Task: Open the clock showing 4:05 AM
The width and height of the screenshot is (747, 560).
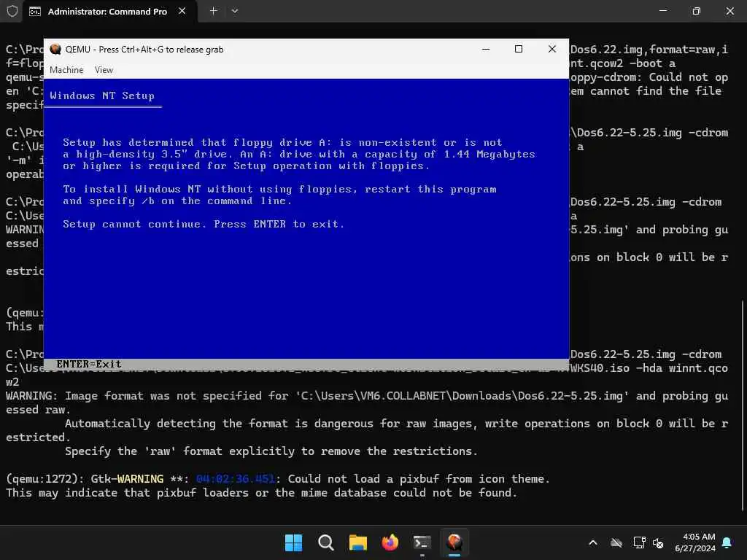Action: tap(695, 542)
